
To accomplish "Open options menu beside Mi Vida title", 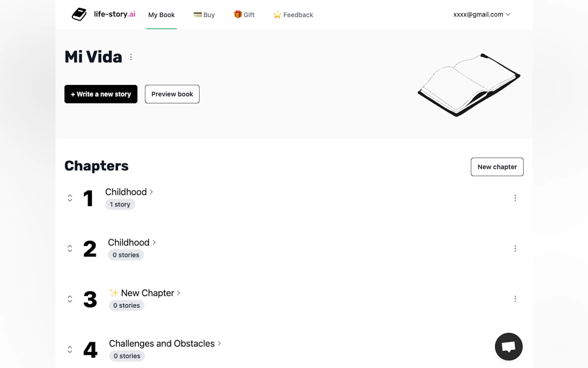I will [x=131, y=57].
